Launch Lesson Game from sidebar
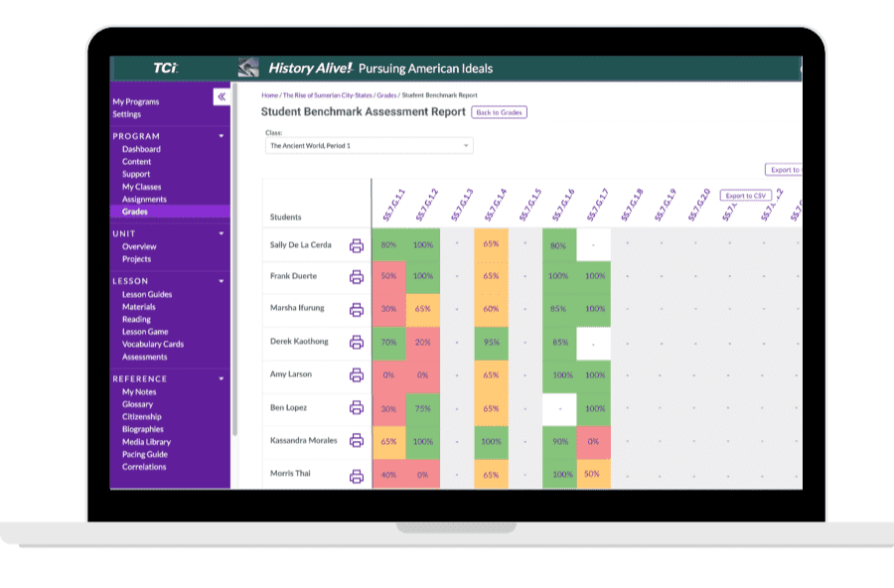Image resolution: width=894 pixels, height=588 pixels. (145, 332)
